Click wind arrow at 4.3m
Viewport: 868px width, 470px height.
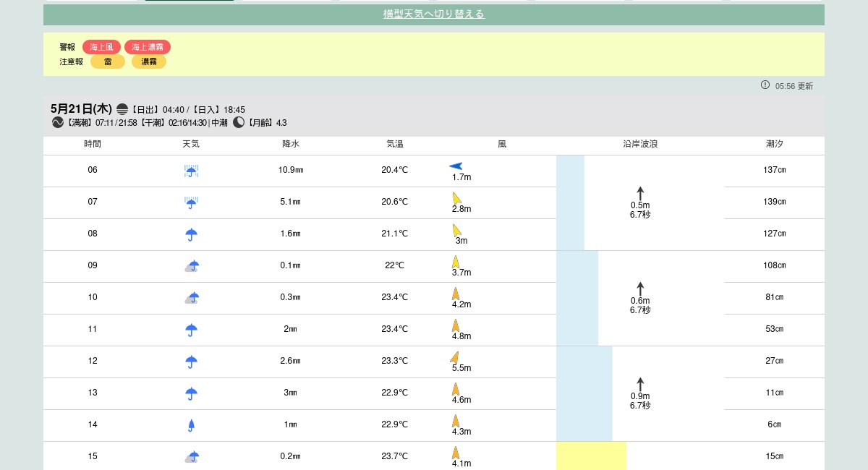pos(456,421)
